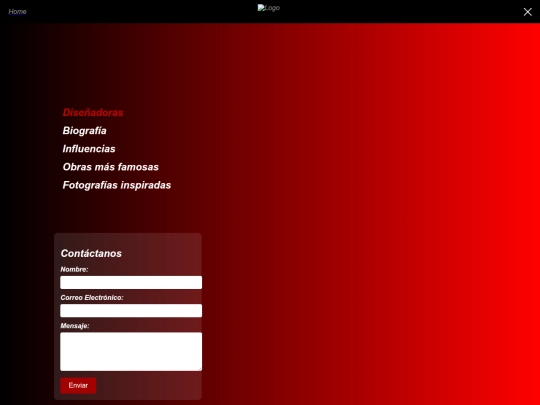Viewport: 540px width, 405px height.
Task: Open Obras más famosas section
Action: point(111,167)
